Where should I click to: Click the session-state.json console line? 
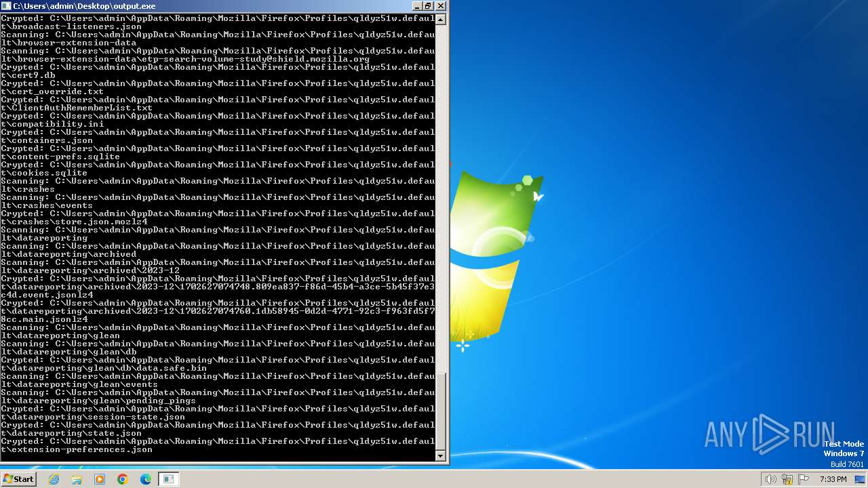pos(92,417)
